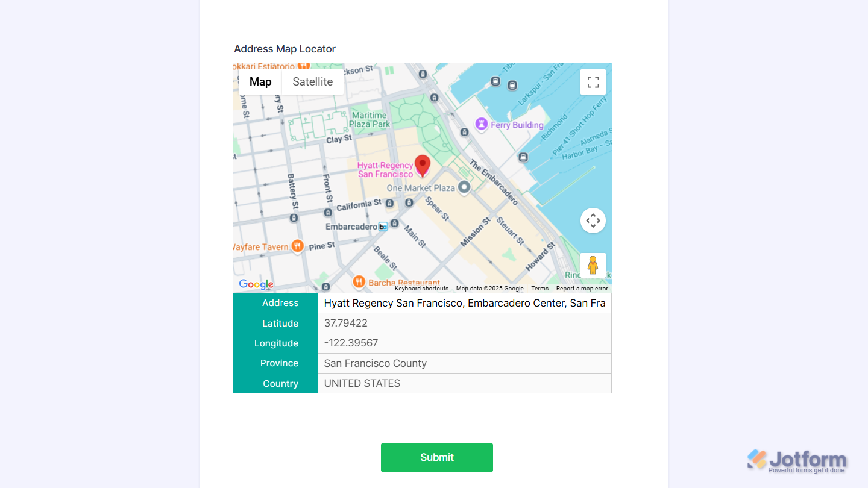868x488 pixels.
Task: Switch to the Map view tab
Action: 260,81
